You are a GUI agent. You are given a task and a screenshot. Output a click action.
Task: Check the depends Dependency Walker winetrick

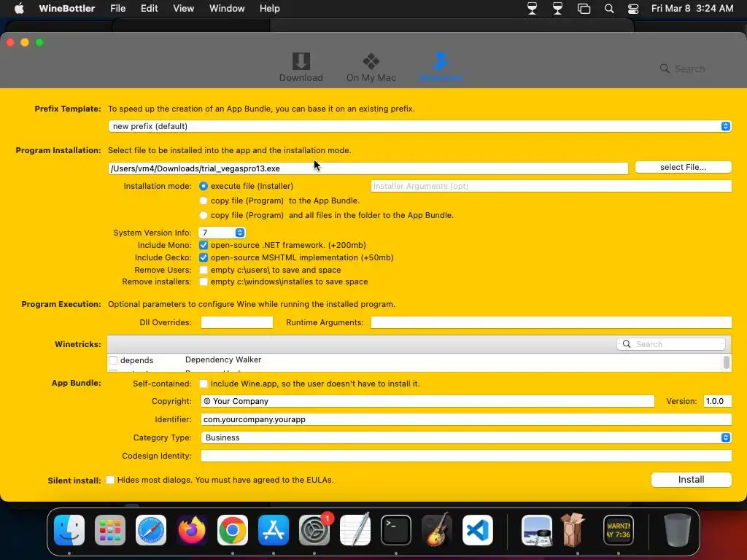pyautogui.click(x=113, y=360)
